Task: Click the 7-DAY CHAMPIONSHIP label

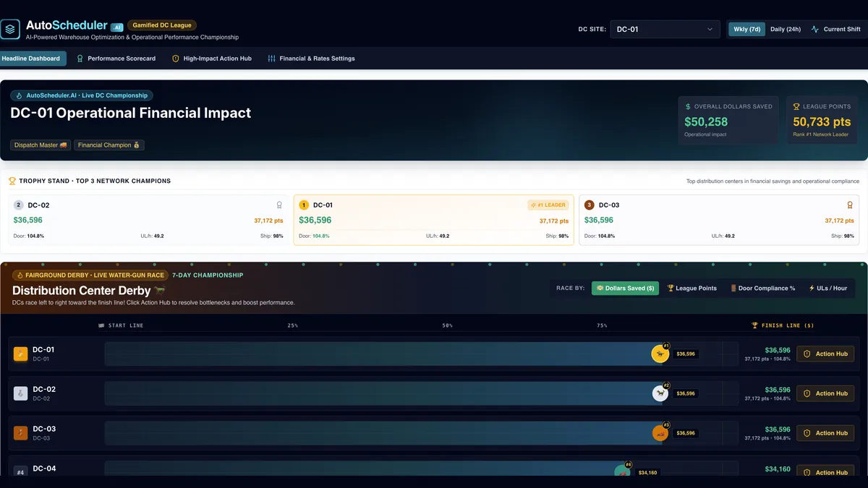Action: tap(208, 275)
